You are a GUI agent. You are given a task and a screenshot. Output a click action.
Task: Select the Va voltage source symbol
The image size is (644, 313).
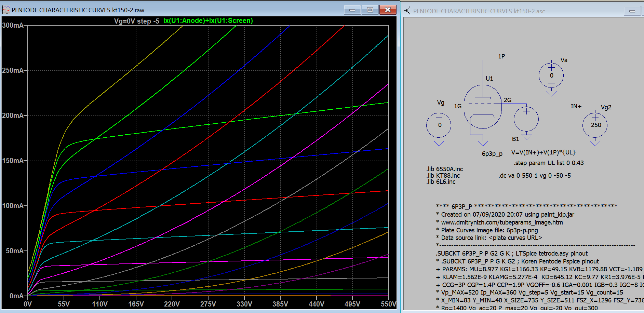(551, 76)
